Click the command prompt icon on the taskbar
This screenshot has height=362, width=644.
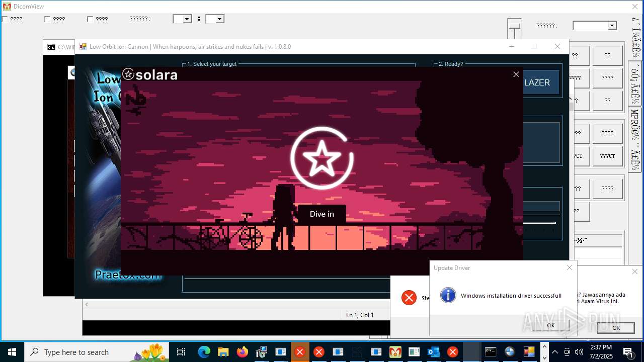(491, 352)
